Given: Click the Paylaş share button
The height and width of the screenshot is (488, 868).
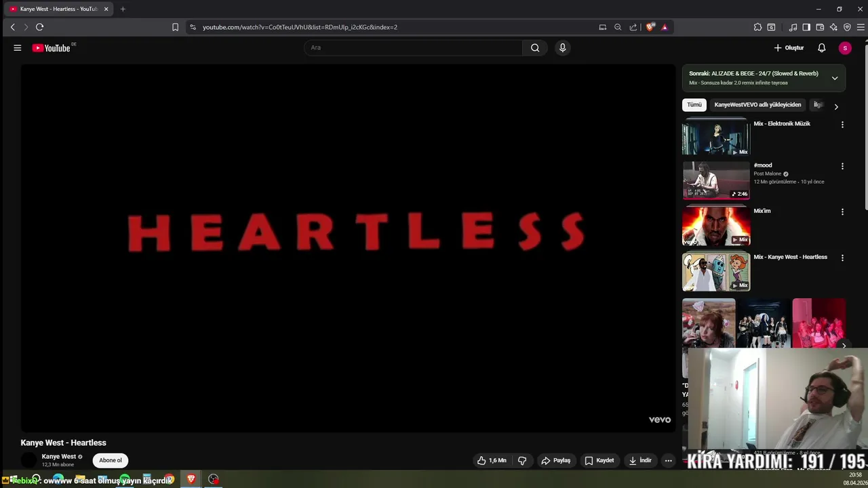Looking at the screenshot, I should [555, 460].
